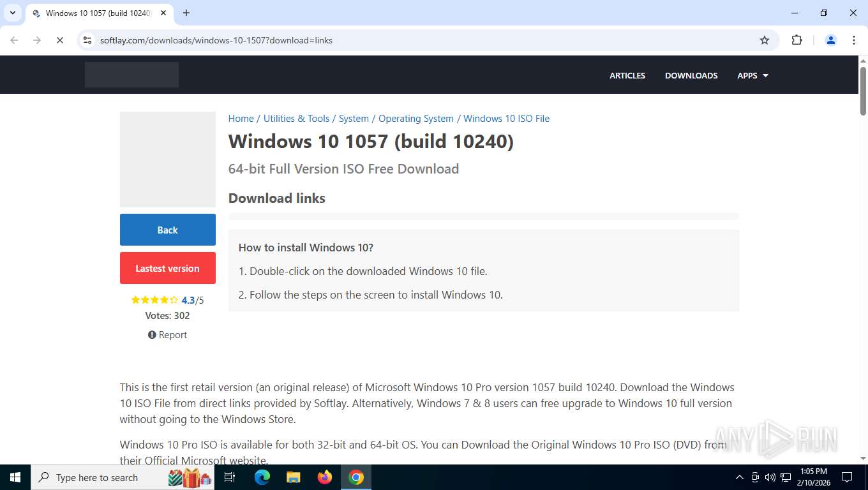Open the volume control in the system tray
868x490 pixels.
770,477
